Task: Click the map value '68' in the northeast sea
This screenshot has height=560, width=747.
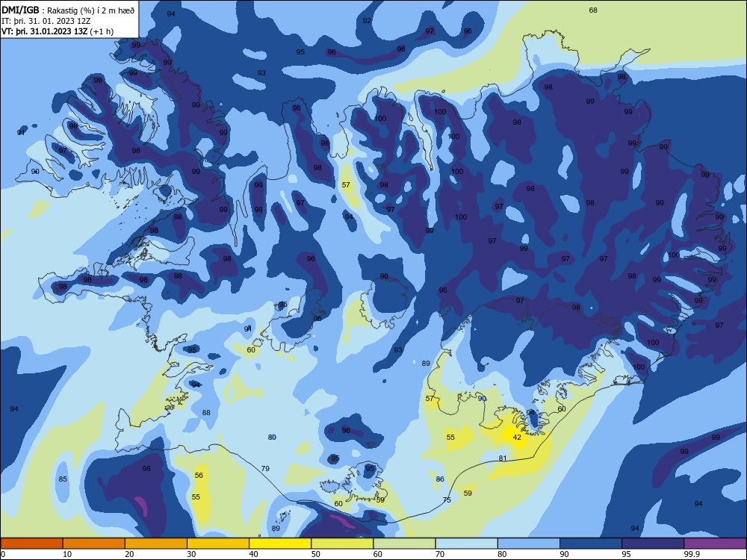Action: (593, 10)
